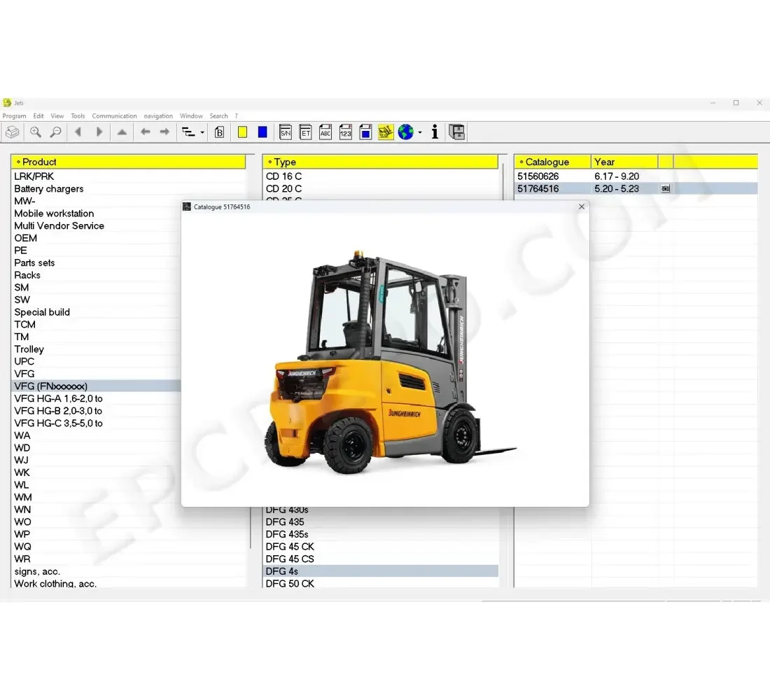This screenshot has width=770, height=700.
Task: Select the yellow page swatch
Action: [x=242, y=132]
